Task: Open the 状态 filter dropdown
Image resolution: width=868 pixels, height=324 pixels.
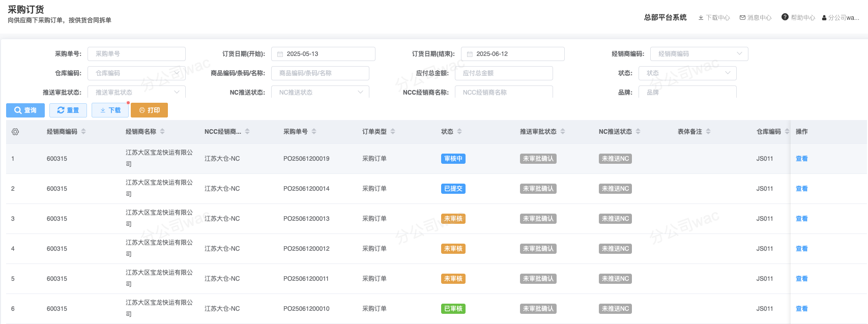Action: (687, 73)
